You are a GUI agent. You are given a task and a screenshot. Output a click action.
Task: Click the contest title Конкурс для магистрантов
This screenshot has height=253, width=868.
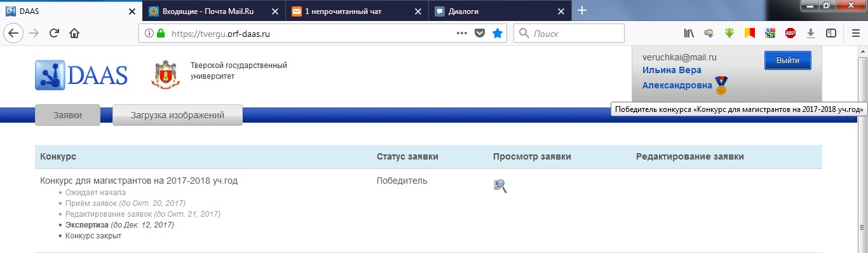(139, 181)
